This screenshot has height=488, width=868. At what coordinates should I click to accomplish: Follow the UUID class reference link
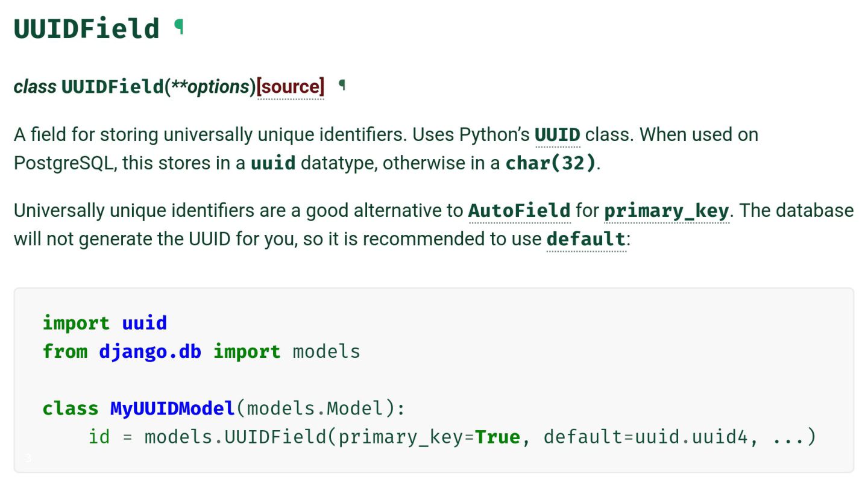click(x=558, y=134)
